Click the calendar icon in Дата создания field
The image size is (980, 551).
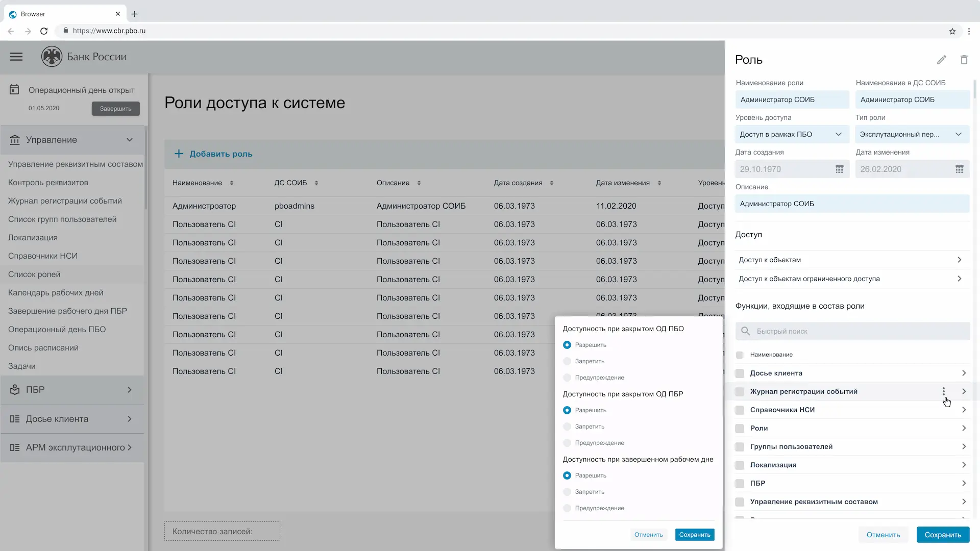839,169
